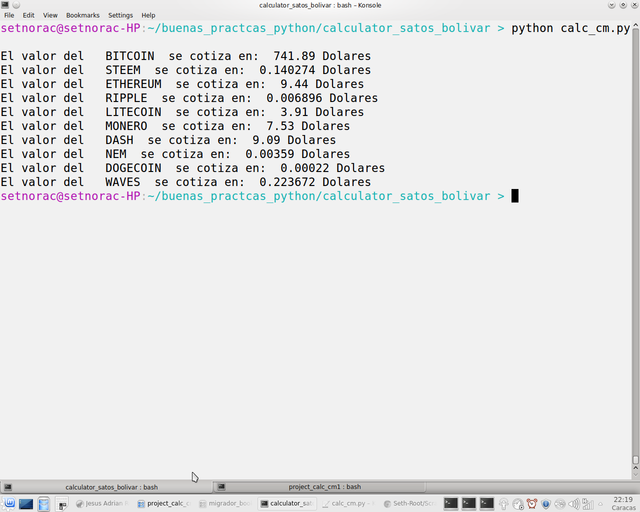Switch to the Seth-Root/Scr browser window

tap(409, 503)
